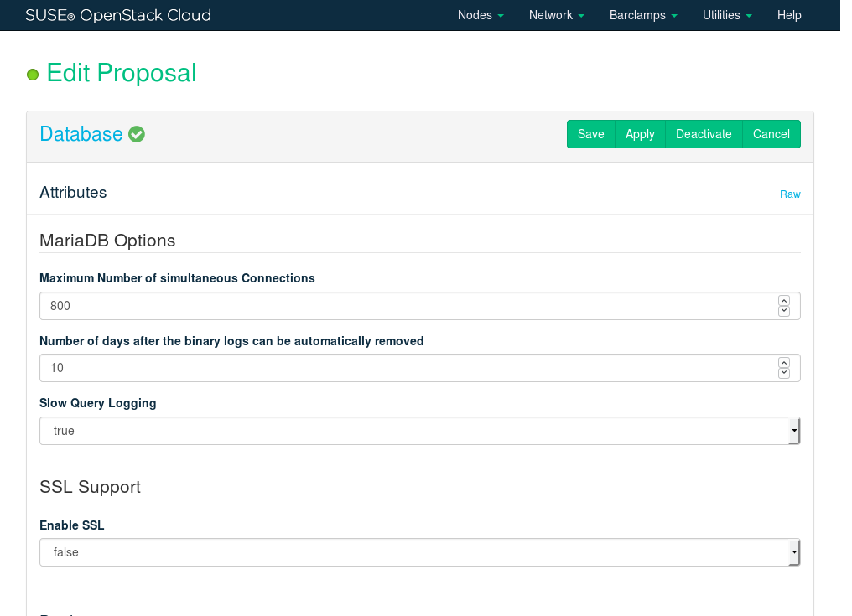Expand the Network menu
The height and width of the screenshot is (616, 852).
(x=556, y=15)
